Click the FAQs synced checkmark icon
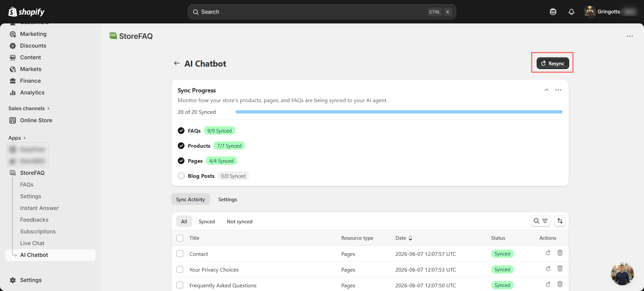The image size is (644, 291). [181, 131]
